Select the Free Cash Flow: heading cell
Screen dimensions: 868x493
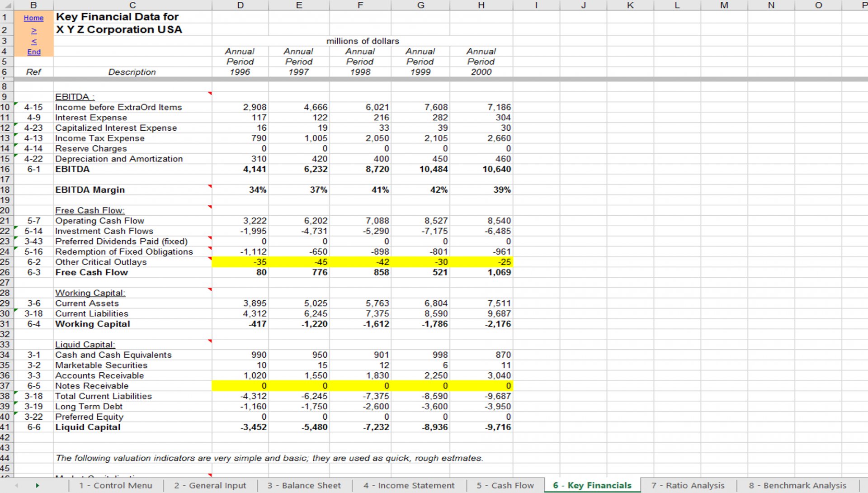click(x=132, y=210)
